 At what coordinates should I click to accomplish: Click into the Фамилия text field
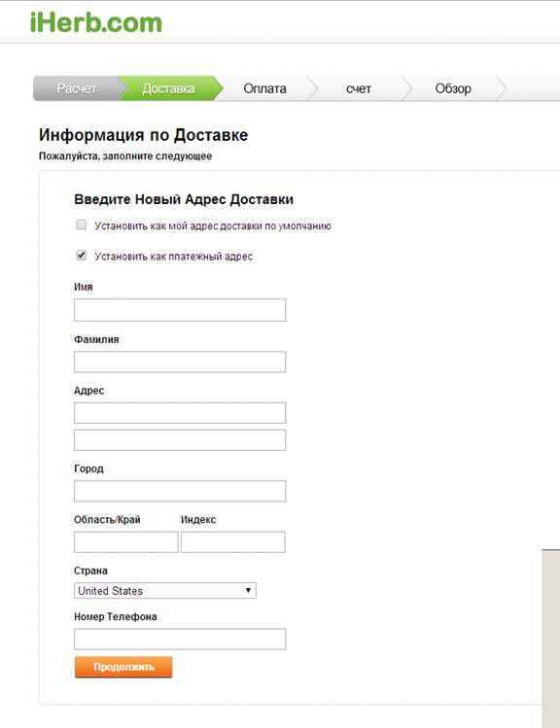[x=180, y=362]
